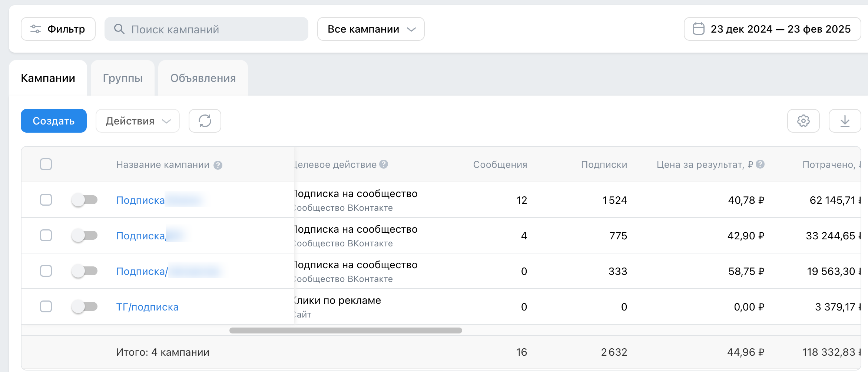
Task: Tick the select-all checkbox in table header
Action: (x=46, y=164)
